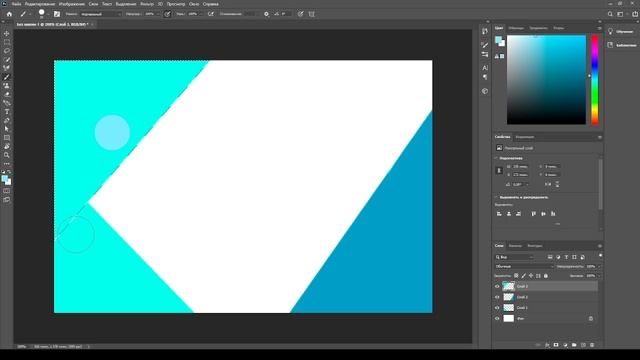Open the Обучение panel button

621,31
